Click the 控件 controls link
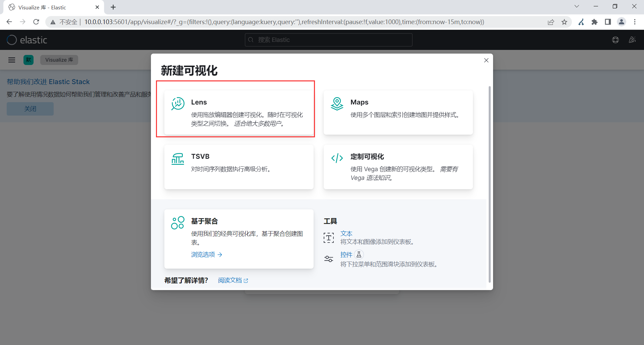The width and height of the screenshot is (644, 345). 346,255
